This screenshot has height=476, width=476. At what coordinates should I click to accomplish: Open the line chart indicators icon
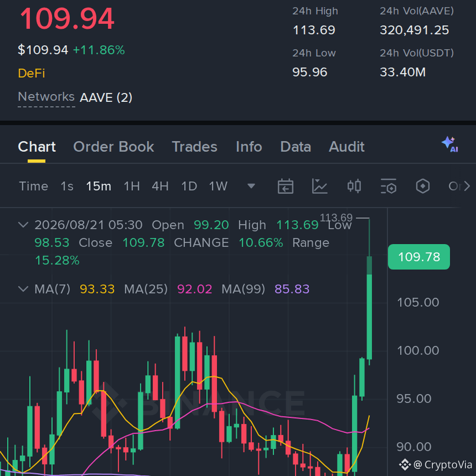320,186
